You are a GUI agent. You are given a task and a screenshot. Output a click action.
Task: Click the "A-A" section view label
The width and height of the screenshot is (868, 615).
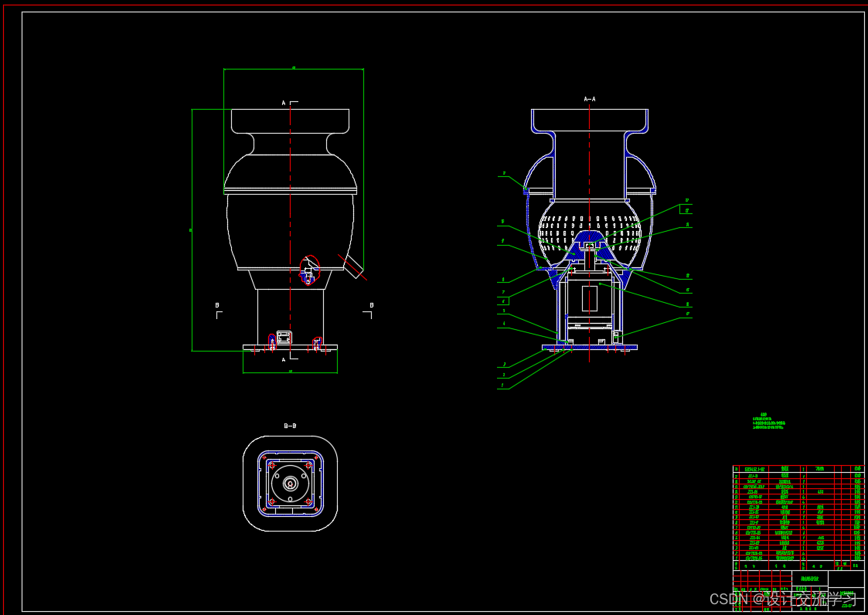coord(590,99)
